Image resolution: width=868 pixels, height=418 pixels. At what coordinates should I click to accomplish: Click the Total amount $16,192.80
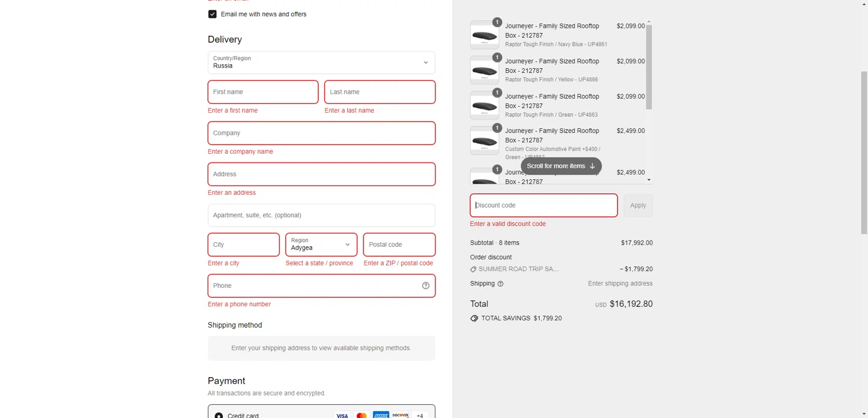tap(631, 304)
